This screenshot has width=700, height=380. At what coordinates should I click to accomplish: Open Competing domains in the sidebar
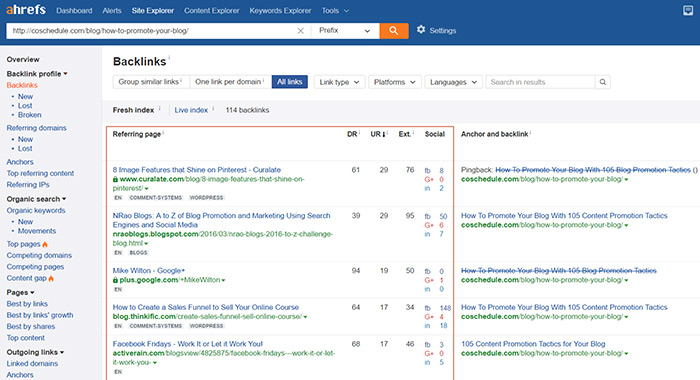(x=39, y=255)
